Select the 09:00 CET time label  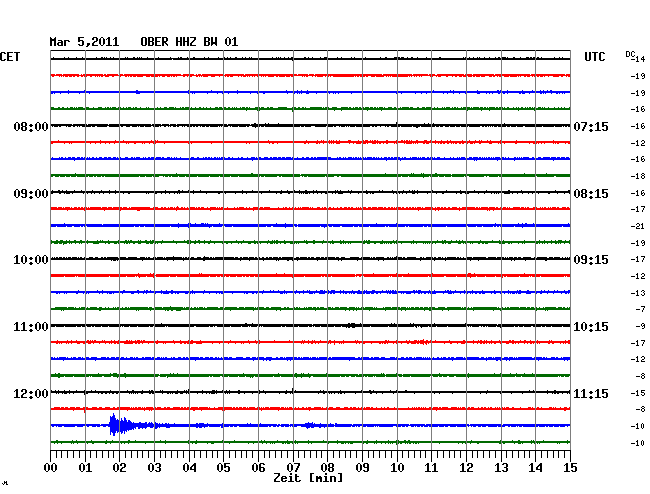pos(31,194)
